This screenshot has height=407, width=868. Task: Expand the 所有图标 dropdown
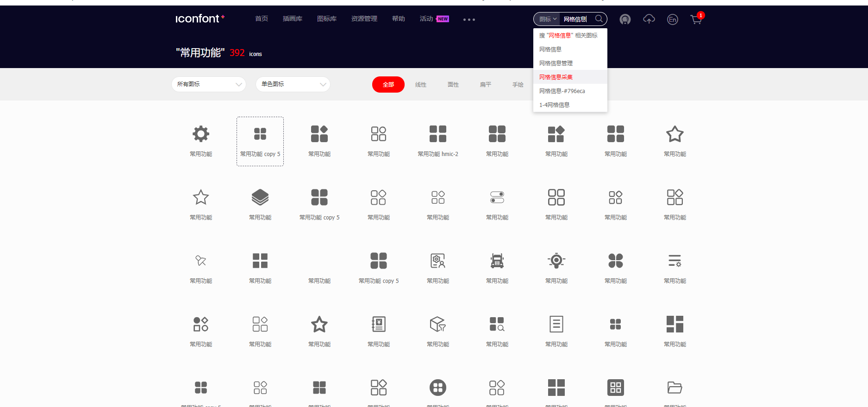coord(209,84)
